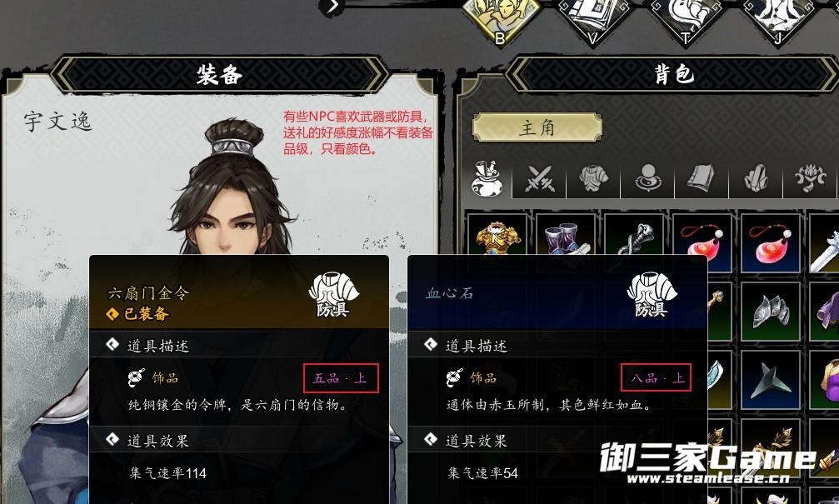
Task: Filter backpack by crossed swords weapons tab
Action: (x=539, y=178)
